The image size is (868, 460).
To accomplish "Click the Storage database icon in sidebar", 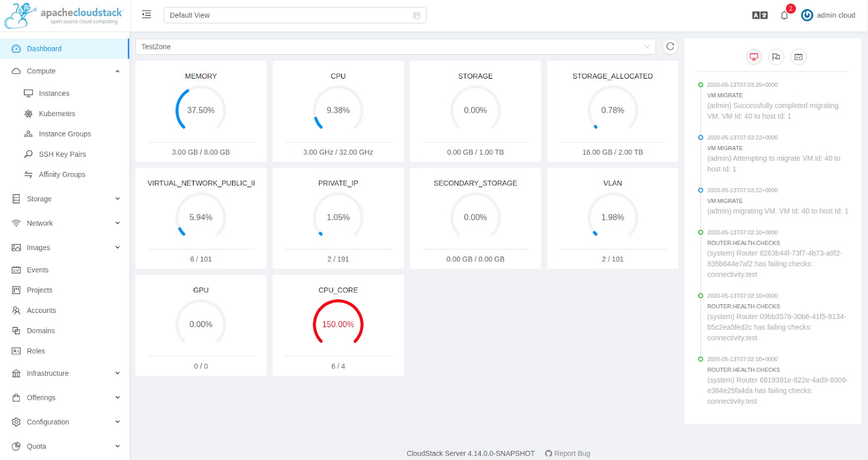I will 16,199.
